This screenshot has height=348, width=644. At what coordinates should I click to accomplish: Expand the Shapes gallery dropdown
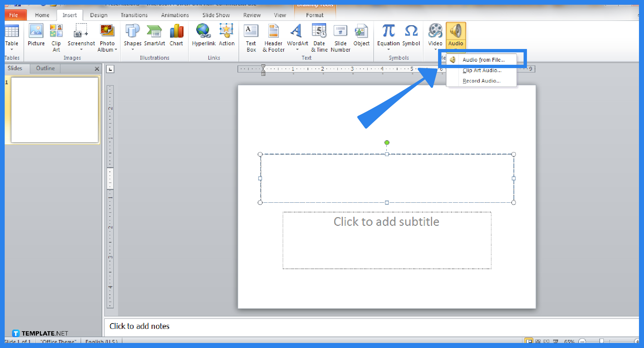point(132,49)
